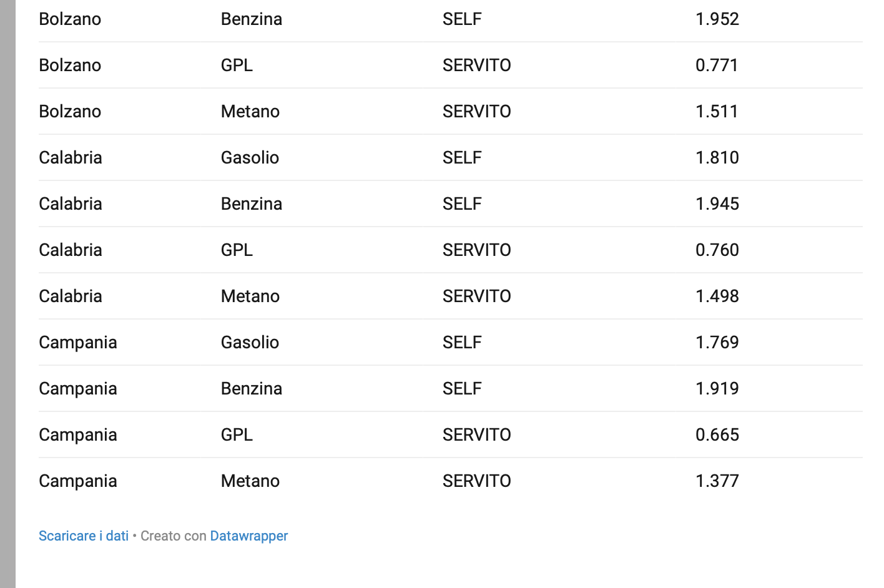
Task: Select the Campania Metano fuel cell
Action: point(250,481)
